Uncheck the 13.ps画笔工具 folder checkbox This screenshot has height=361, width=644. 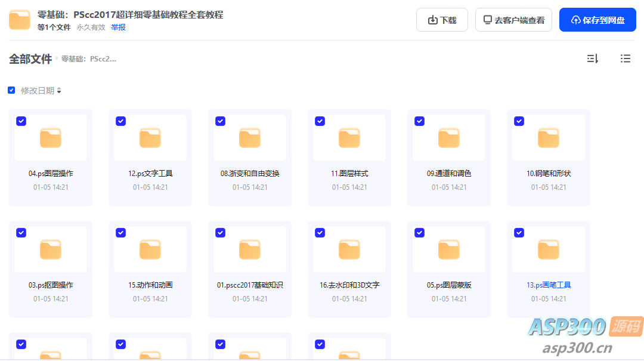coord(519,233)
